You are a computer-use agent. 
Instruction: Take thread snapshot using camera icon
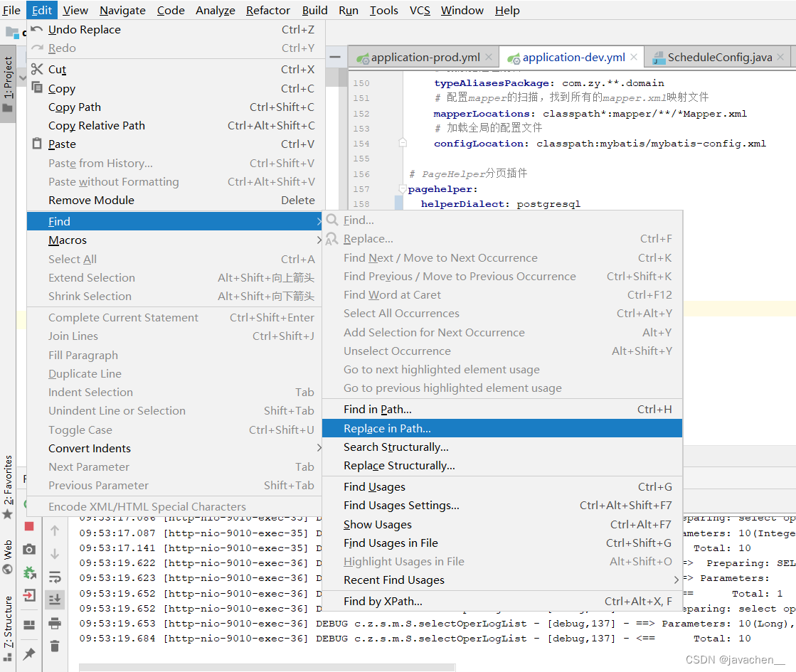coord(28,550)
